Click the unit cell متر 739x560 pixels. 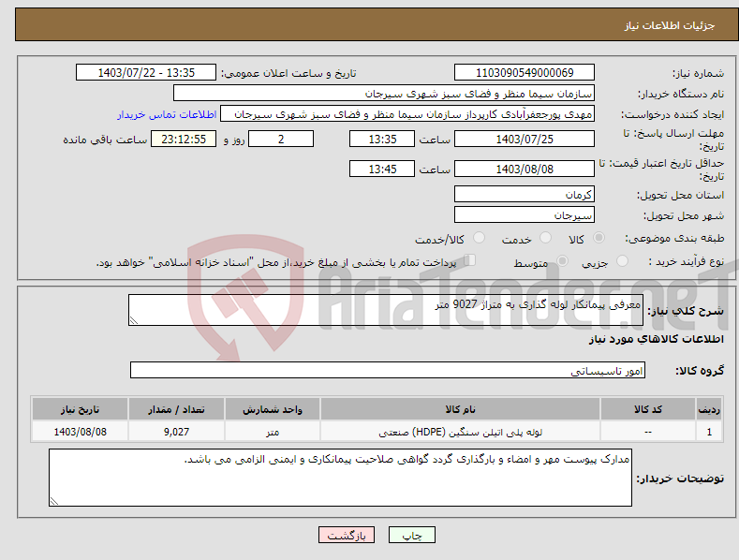[x=273, y=432]
